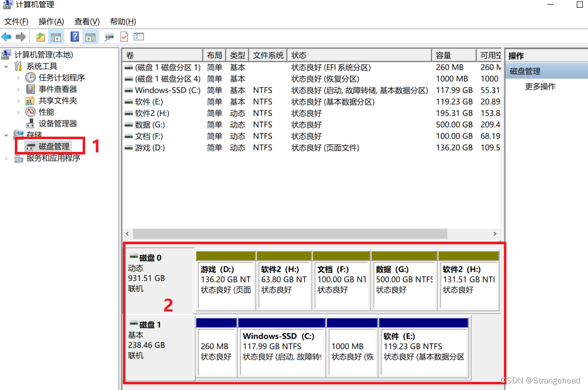Select the 软件 (E:) 119.23 GB partition block
The height and width of the screenshot is (390, 588).
pos(424,347)
